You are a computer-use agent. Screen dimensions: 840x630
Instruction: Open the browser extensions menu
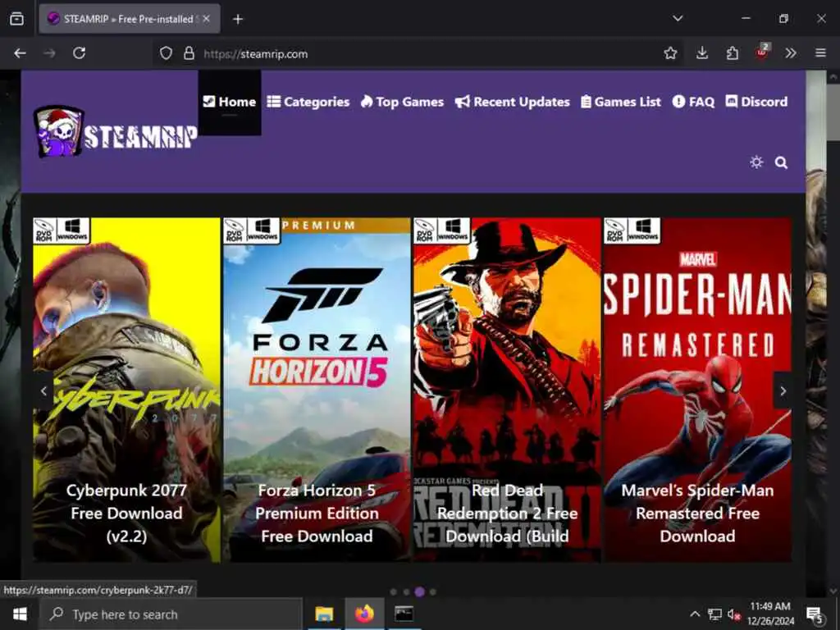click(x=732, y=53)
